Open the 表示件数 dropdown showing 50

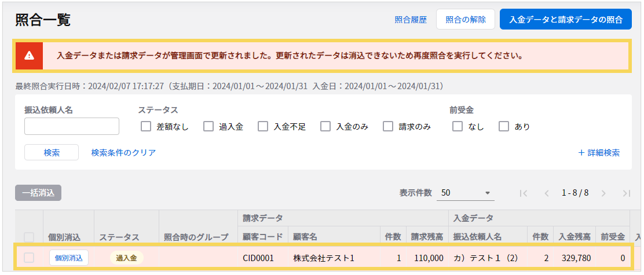[465, 193]
